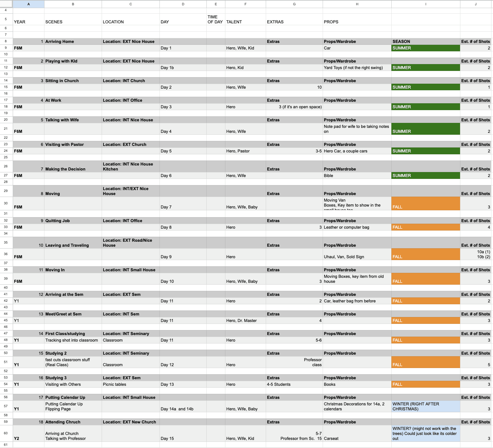Viewport: 493px width, 448px height.
Task: Select the Putting Calendar Up cell
Action: (x=73, y=397)
